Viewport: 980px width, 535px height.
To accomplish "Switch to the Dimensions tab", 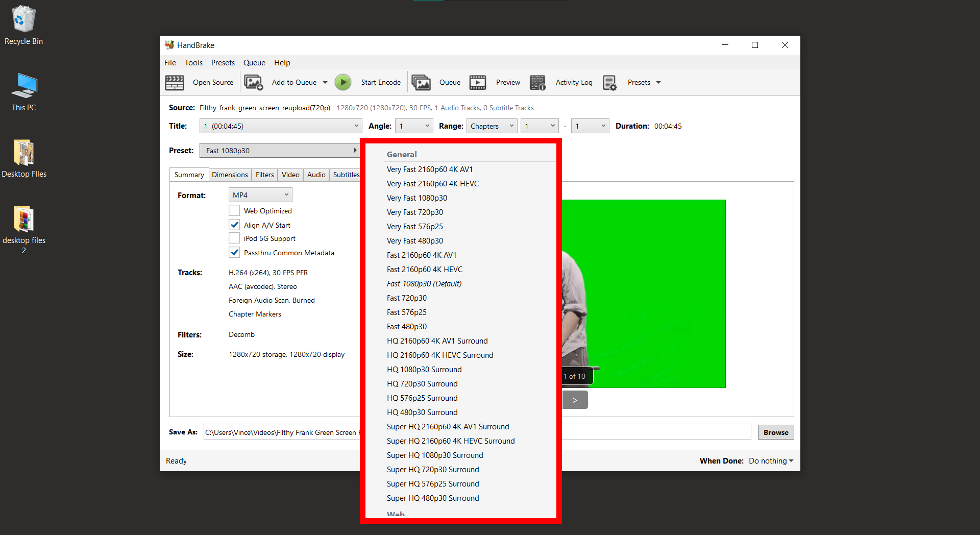I will pyautogui.click(x=230, y=175).
